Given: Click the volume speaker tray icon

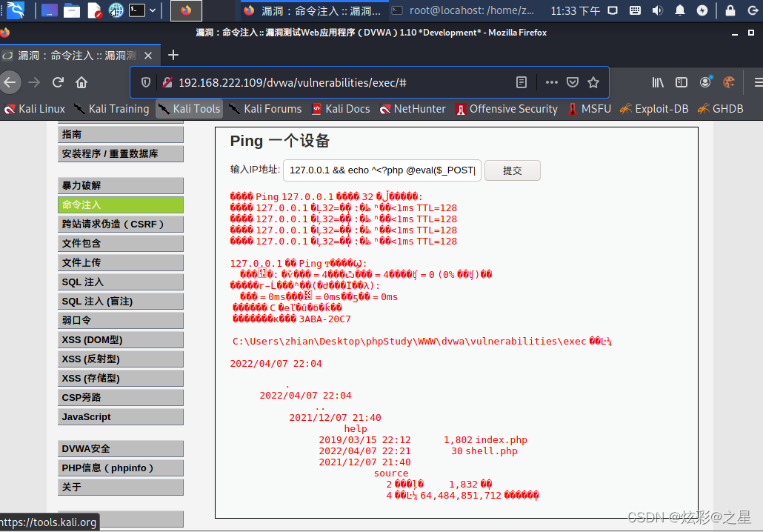Looking at the screenshot, I should [657, 10].
